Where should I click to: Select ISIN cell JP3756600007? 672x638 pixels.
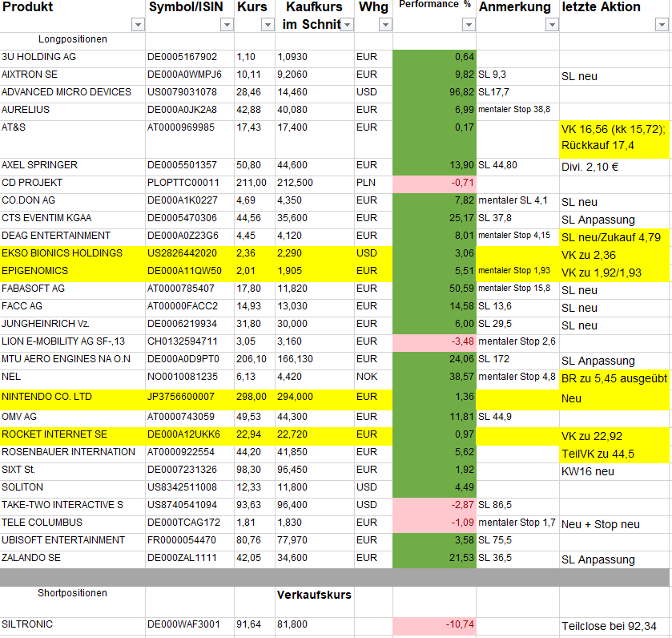point(190,399)
